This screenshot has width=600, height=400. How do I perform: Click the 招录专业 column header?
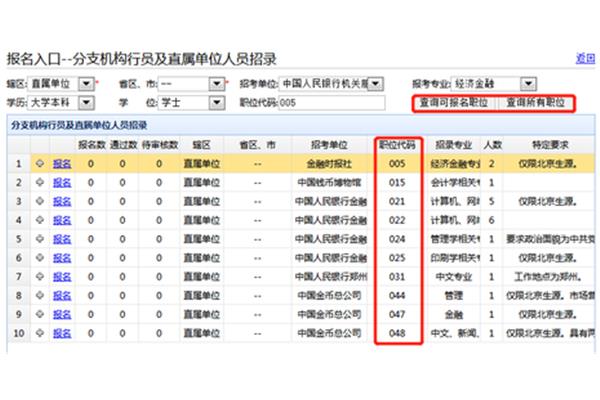point(453,145)
